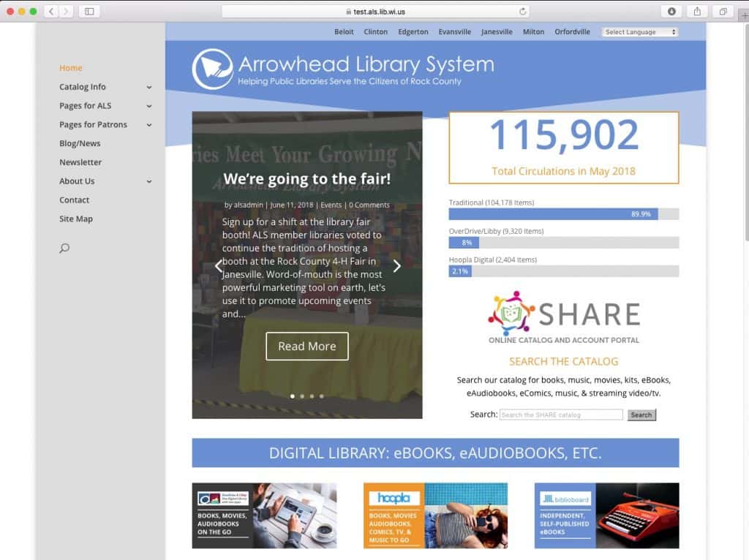Open the Select Language dropdown
749x560 pixels.
[x=639, y=31]
